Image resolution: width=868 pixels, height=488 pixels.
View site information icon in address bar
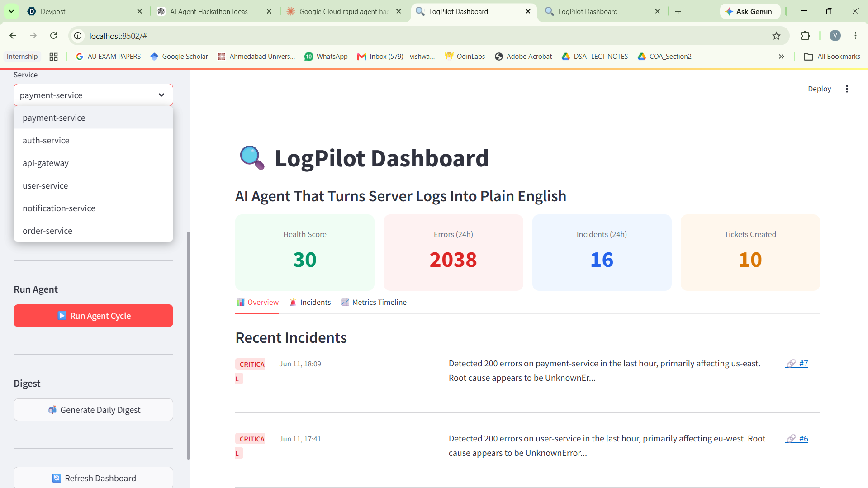coord(78,36)
